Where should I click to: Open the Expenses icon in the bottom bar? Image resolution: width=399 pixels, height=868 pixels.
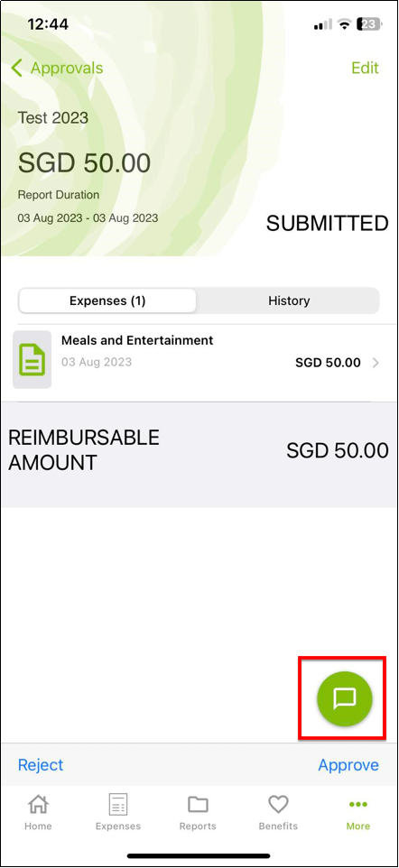click(x=118, y=804)
